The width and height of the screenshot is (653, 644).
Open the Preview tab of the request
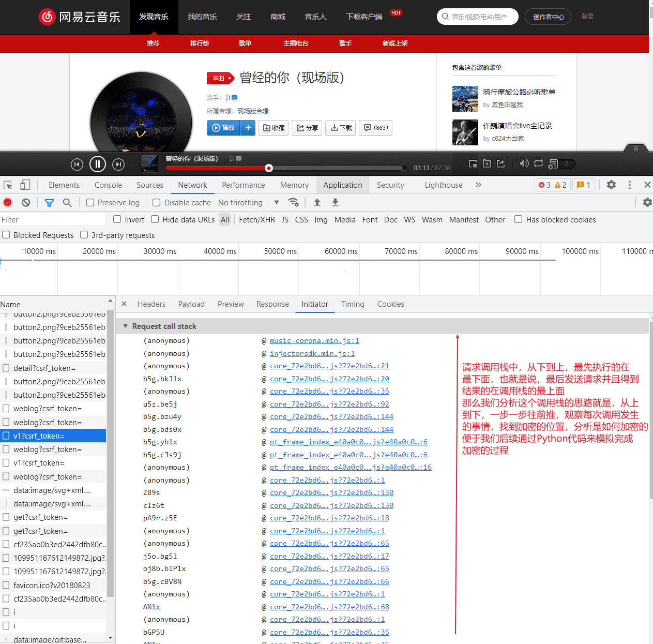coord(231,304)
